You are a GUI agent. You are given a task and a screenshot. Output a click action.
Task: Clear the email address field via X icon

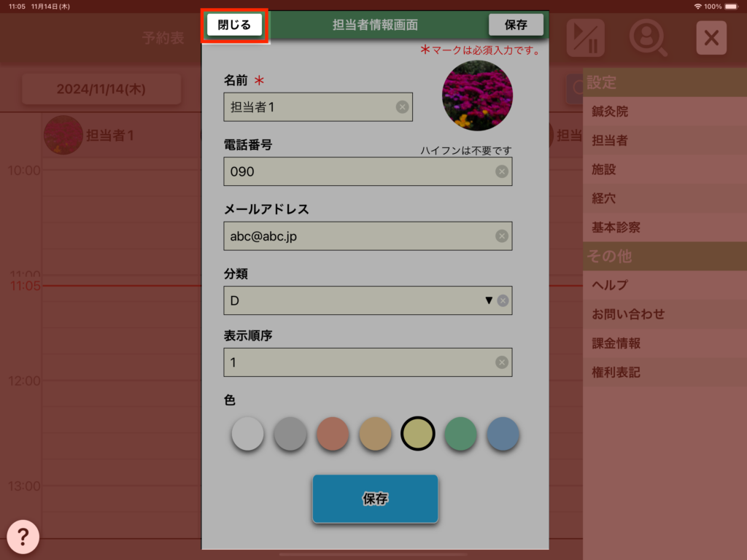[x=502, y=236]
